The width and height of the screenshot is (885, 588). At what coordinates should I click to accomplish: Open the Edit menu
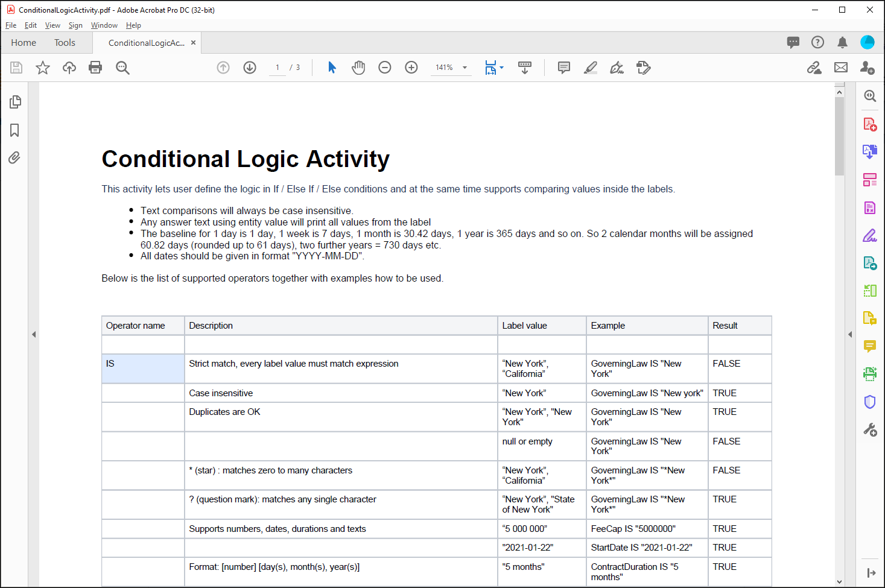(31, 25)
